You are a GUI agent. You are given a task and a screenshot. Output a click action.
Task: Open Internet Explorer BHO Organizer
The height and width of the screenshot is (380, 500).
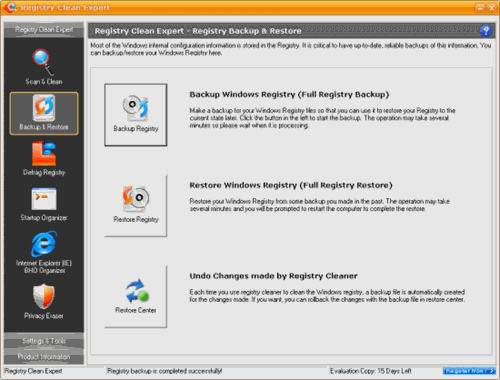point(44,253)
